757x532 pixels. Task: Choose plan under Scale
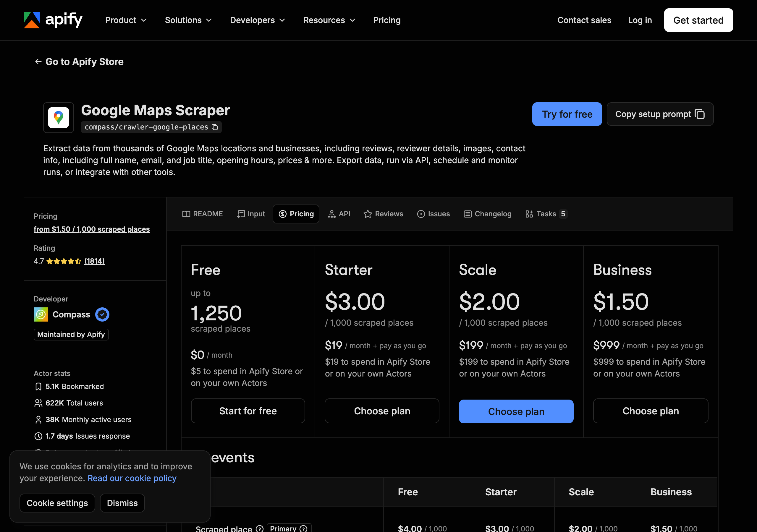[516, 411]
